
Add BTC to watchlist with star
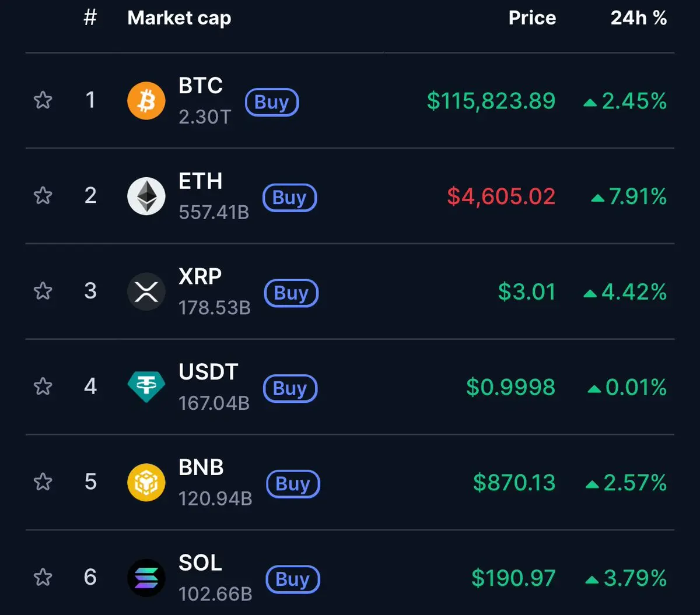tap(43, 100)
